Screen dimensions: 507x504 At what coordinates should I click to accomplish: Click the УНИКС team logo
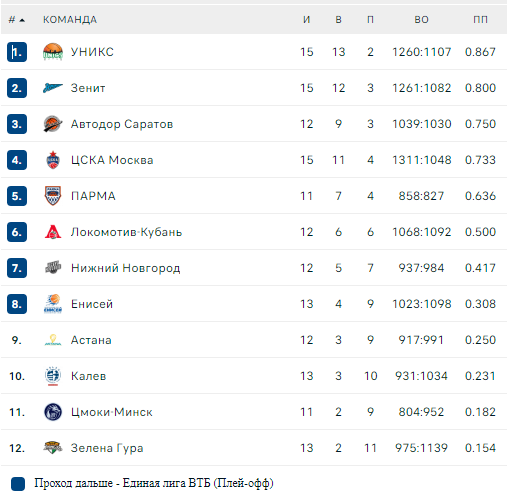click(53, 52)
